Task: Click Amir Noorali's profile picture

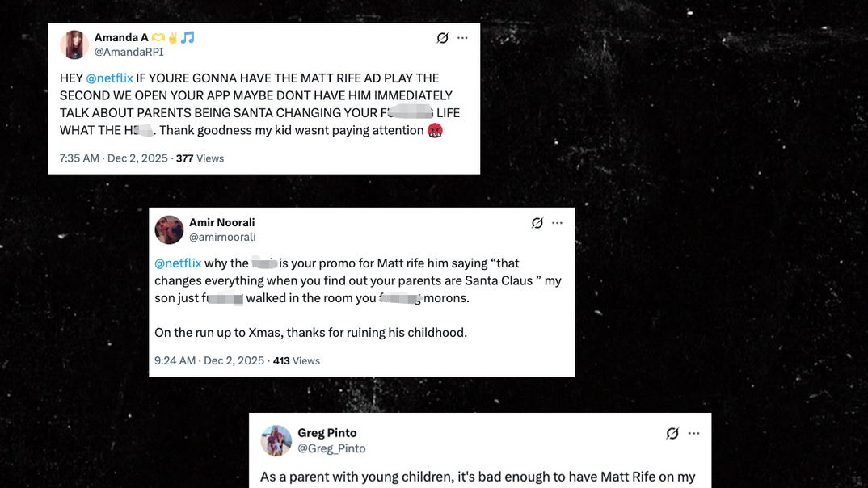Action: coord(169,229)
